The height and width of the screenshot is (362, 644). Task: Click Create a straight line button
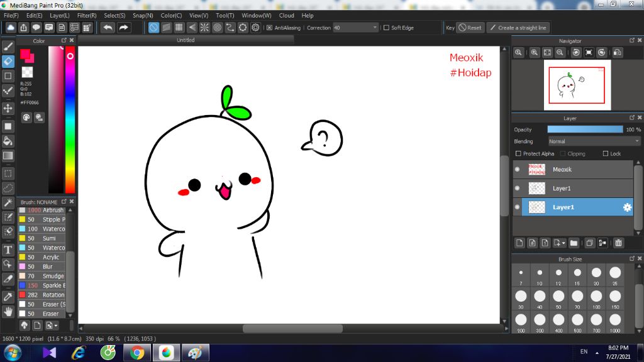518,28
